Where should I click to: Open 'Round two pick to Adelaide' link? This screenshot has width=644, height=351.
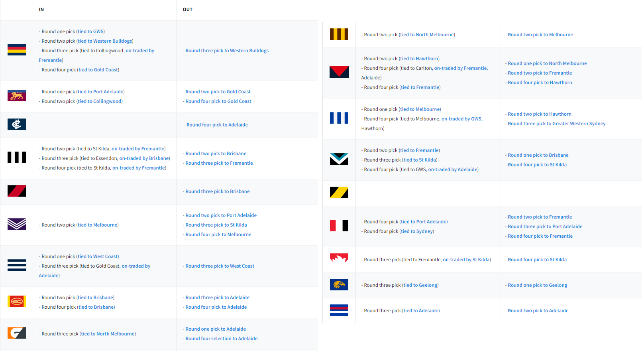tap(538, 311)
